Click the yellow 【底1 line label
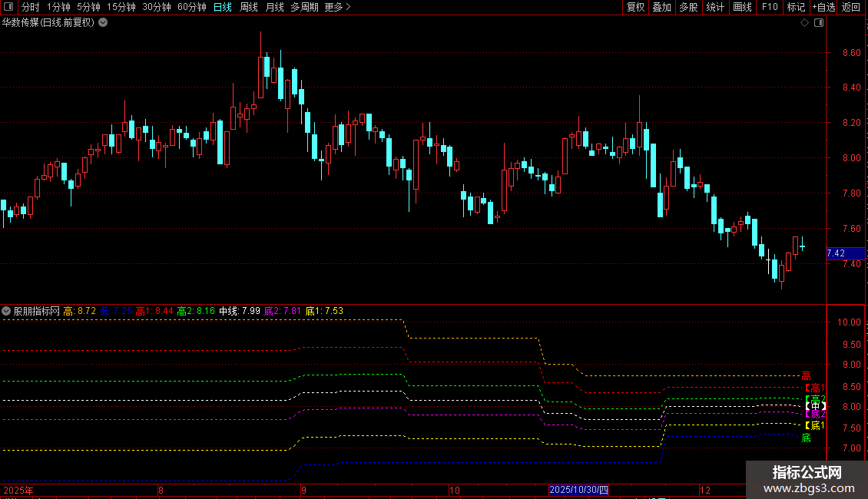868x499 pixels. click(814, 425)
